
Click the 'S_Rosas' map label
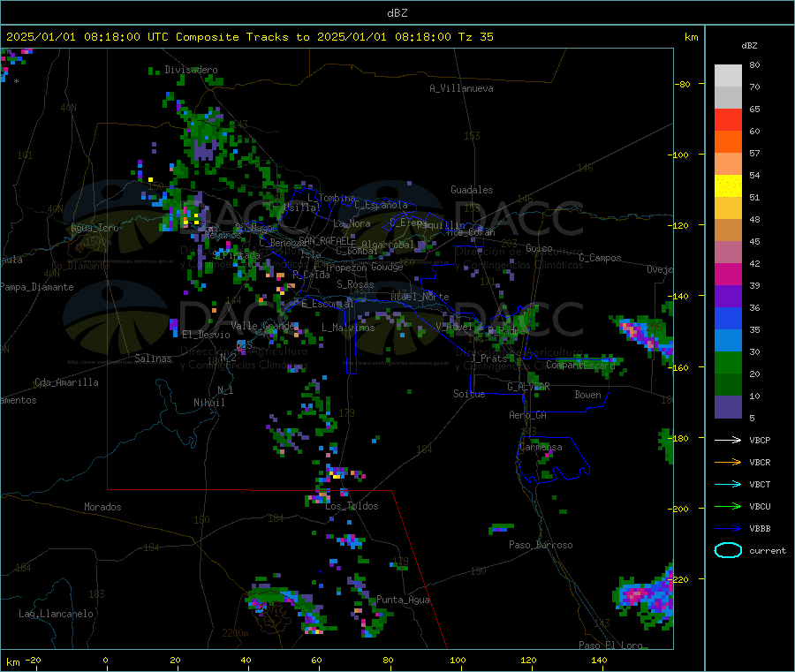pyautogui.click(x=355, y=284)
